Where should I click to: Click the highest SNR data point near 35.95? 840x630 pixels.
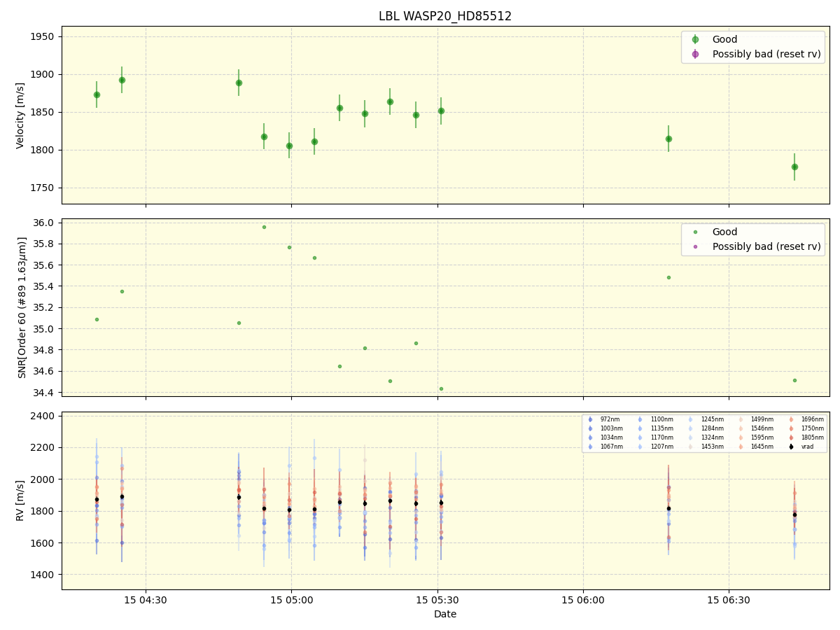(264, 227)
